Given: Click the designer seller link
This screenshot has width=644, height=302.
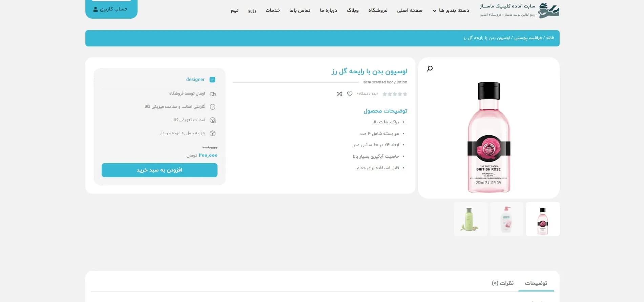Looking at the screenshot, I should (195, 80).
